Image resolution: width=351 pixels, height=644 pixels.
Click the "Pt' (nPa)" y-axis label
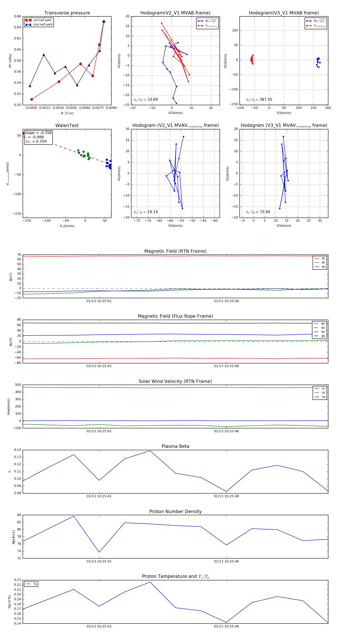tap(10, 61)
